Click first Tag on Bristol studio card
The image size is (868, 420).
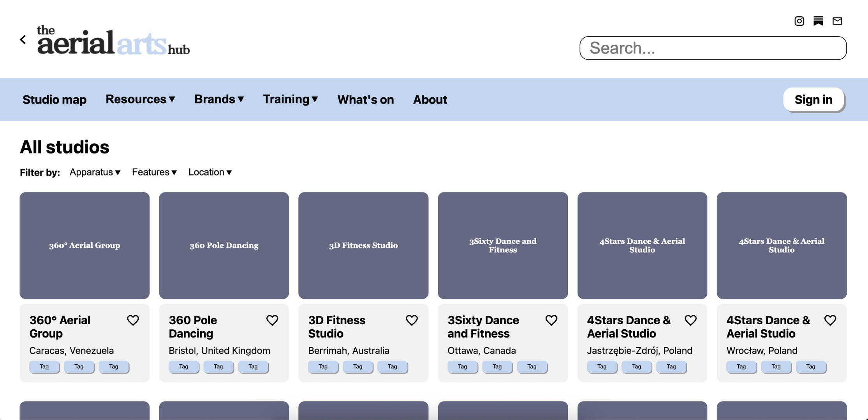coord(183,367)
